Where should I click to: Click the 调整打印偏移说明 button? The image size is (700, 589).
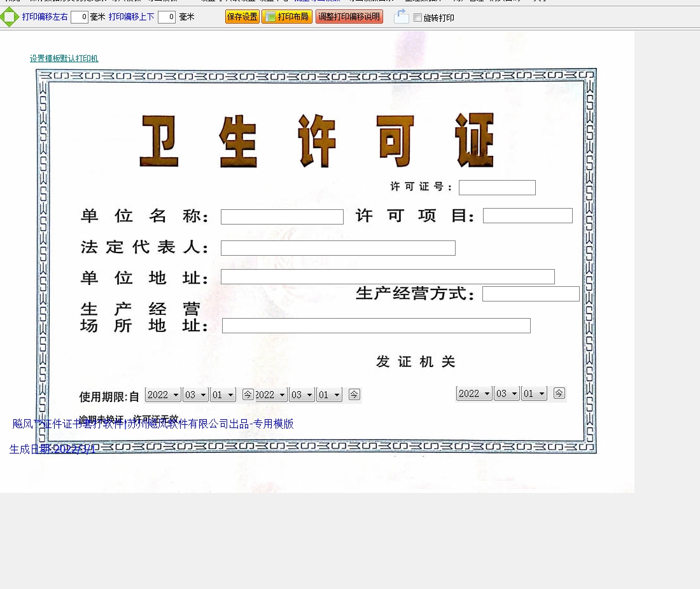tap(349, 17)
